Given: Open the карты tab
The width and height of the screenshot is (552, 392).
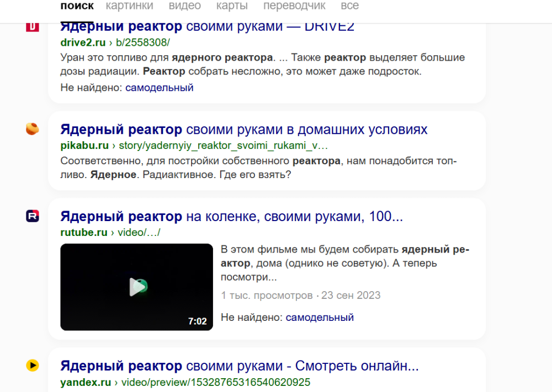Looking at the screenshot, I should tap(232, 6).
